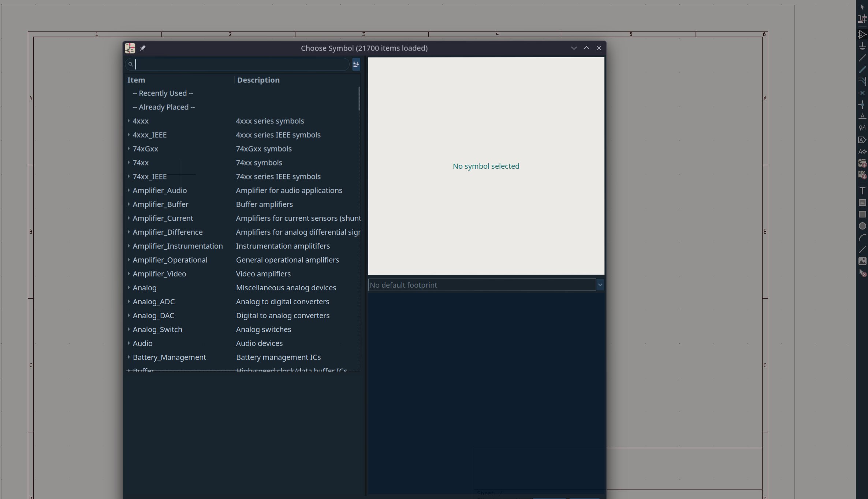This screenshot has height=499, width=868.
Task: Select the add hierarchical sheet tool
Action: (862, 163)
